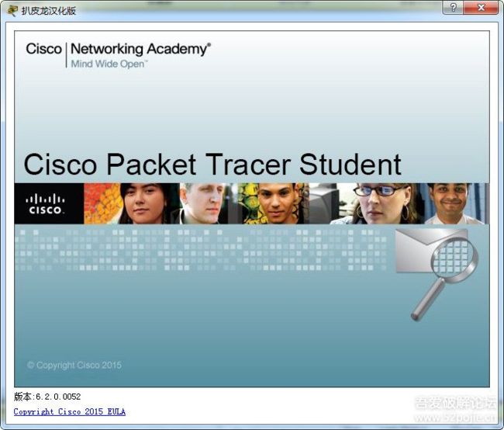504x430 pixels.
Task: Open the Copyright Cisco 2015 EULA link
Action: pos(70,411)
